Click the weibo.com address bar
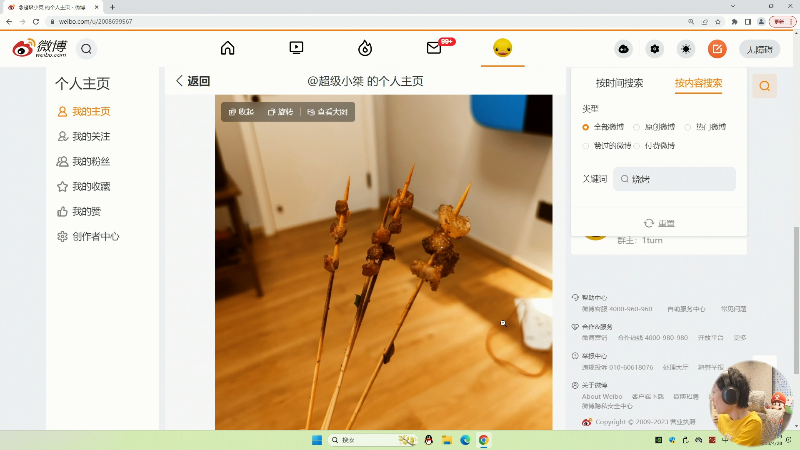This screenshot has width=800, height=450. click(365, 21)
